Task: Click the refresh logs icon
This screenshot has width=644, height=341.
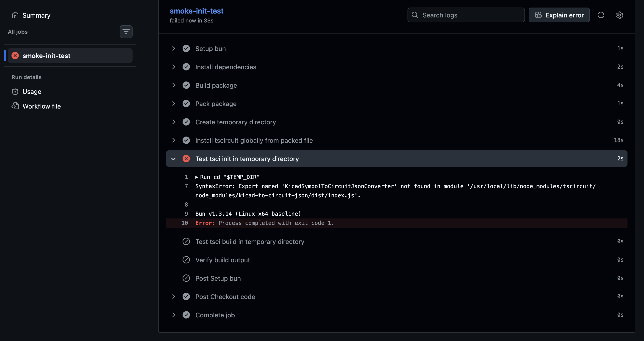Action: click(601, 15)
